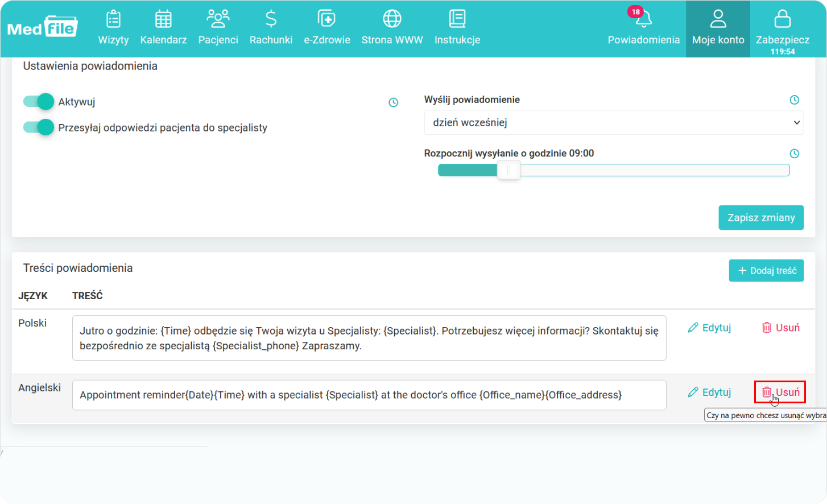This screenshot has width=827, height=504.
Task: Click the Moje konto user icon
Action: [x=718, y=19]
